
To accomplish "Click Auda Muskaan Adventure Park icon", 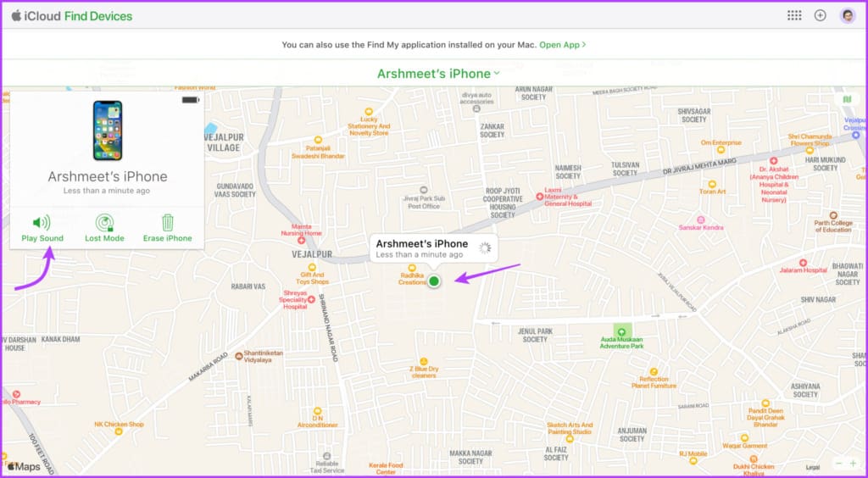I will pos(621,332).
